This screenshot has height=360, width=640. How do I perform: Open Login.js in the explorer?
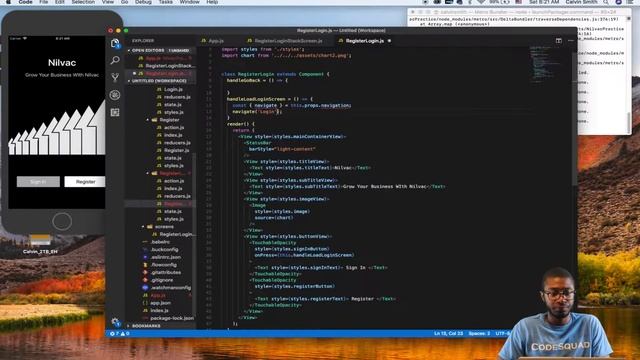tap(173, 89)
